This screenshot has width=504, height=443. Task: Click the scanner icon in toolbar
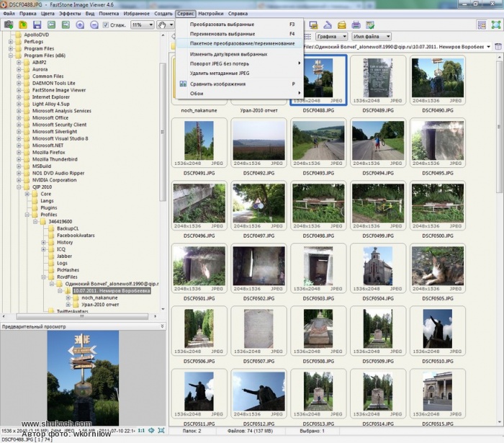click(327, 24)
